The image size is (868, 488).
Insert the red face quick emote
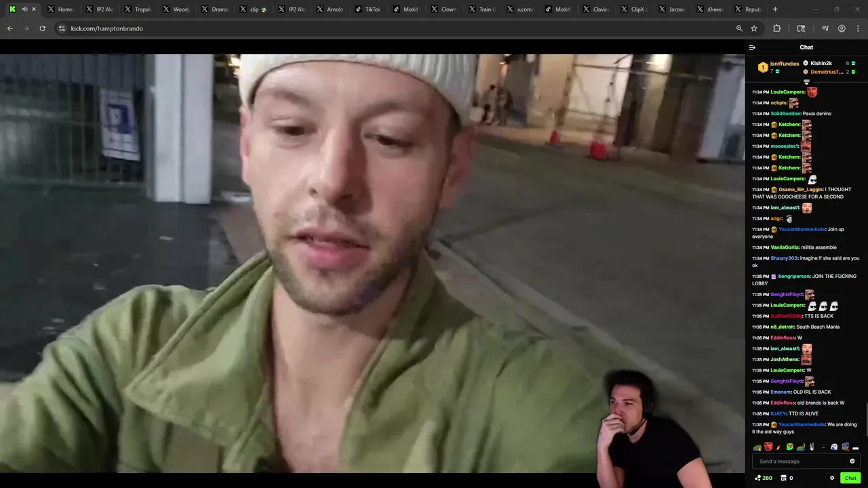tap(768, 447)
